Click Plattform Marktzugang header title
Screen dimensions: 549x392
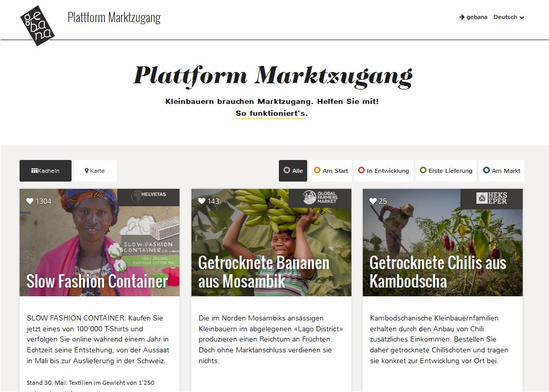(x=114, y=17)
